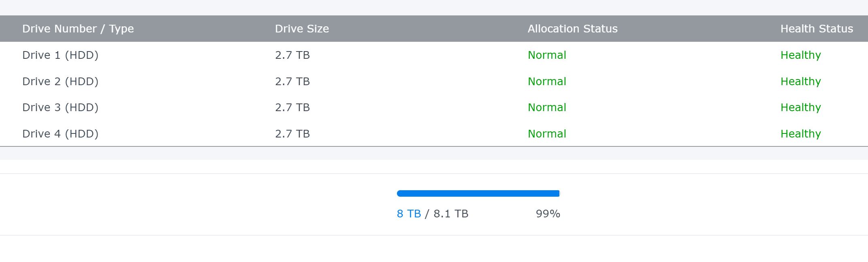Select the Drive 1 (HDD) row
The width and height of the screenshot is (868, 262).
[x=60, y=55]
